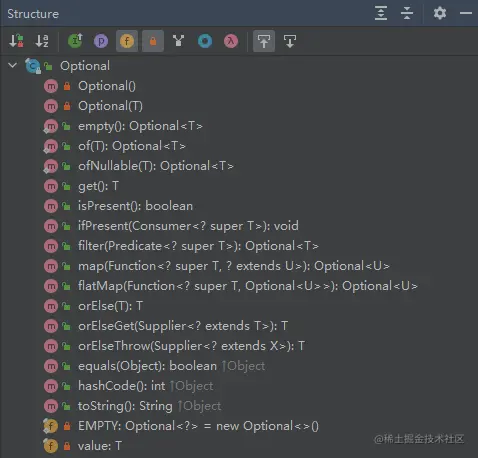Click Autoscroll from Source icon
This screenshot has width=478, height=458.
tap(290, 41)
